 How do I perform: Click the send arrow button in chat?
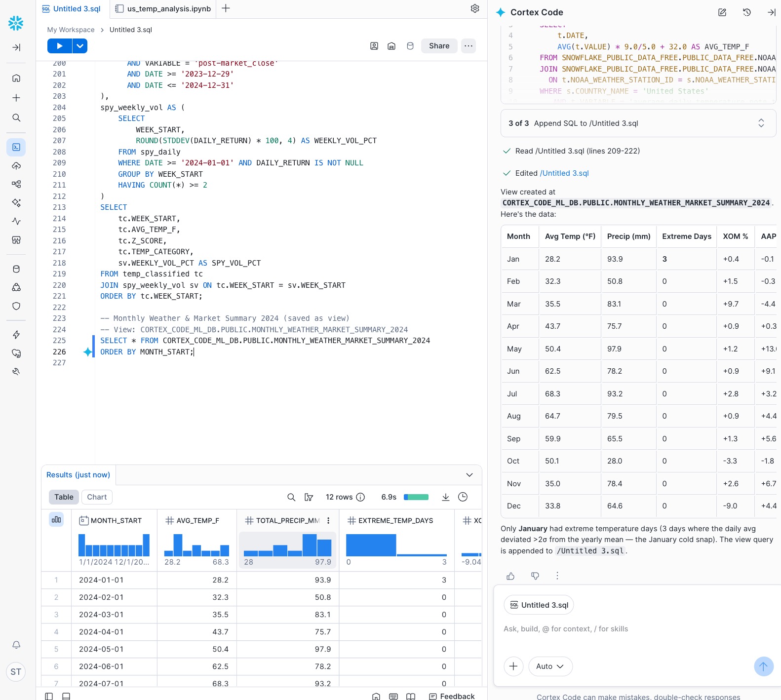[x=764, y=666]
